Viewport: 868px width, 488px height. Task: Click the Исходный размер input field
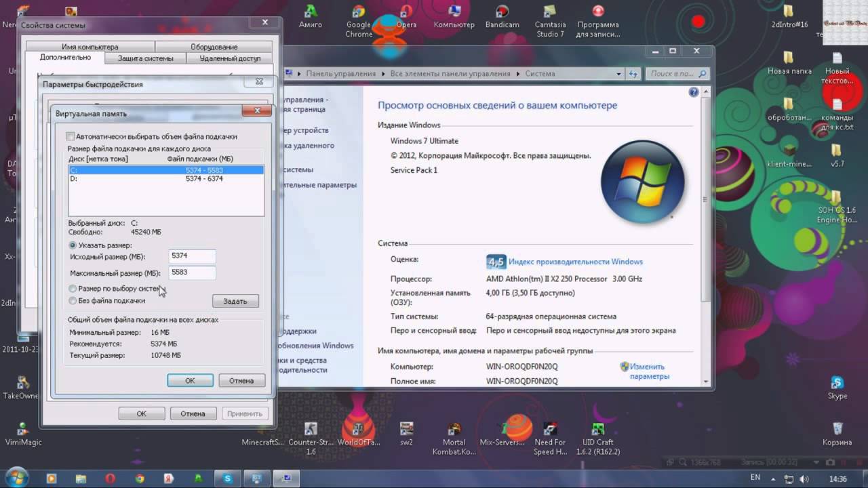[x=192, y=256]
